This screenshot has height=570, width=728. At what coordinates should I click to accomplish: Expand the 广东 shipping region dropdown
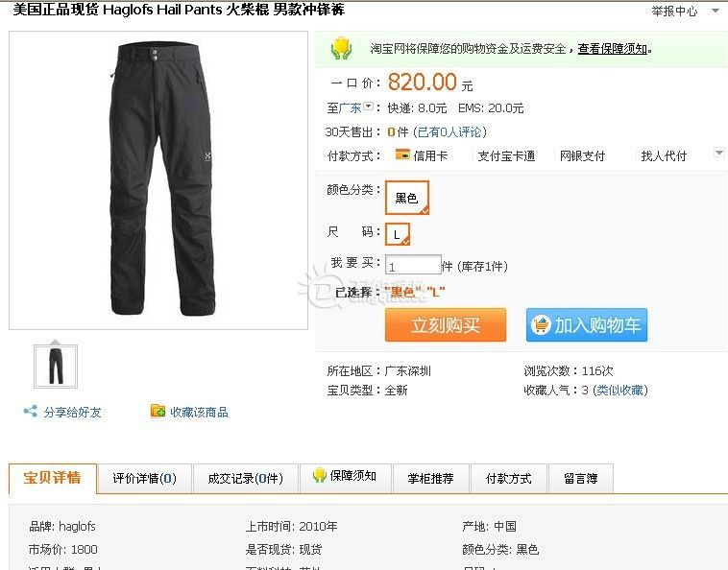(x=368, y=107)
